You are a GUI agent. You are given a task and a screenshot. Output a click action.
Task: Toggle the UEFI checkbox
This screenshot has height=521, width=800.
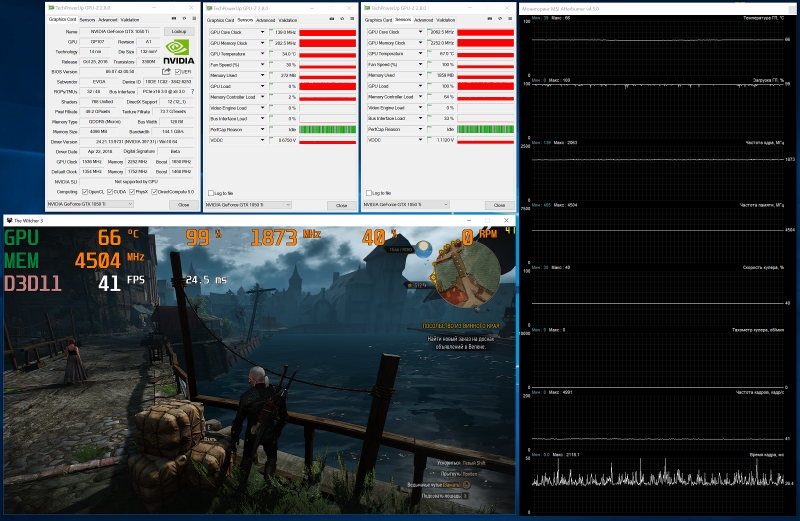[x=177, y=72]
